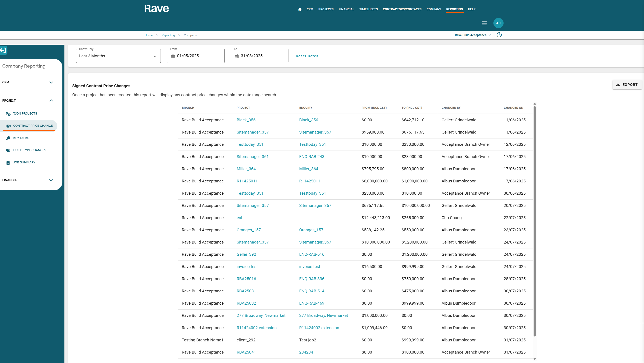Viewport: 644px width, 363px height.
Task: Open the HELP top menu
Action: pos(471,9)
